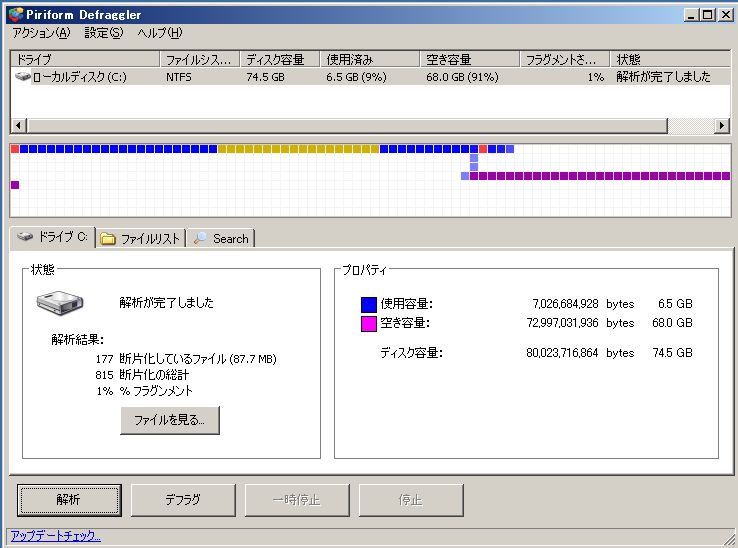
Task: Click the 解析 button
Action: coord(69,500)
